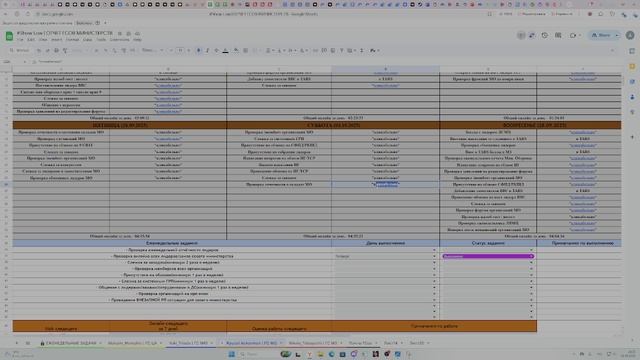Open Google Tasks side panel icon
This screenshot has height=360, width=640.
pyautogui.click(x=632, y=82)
